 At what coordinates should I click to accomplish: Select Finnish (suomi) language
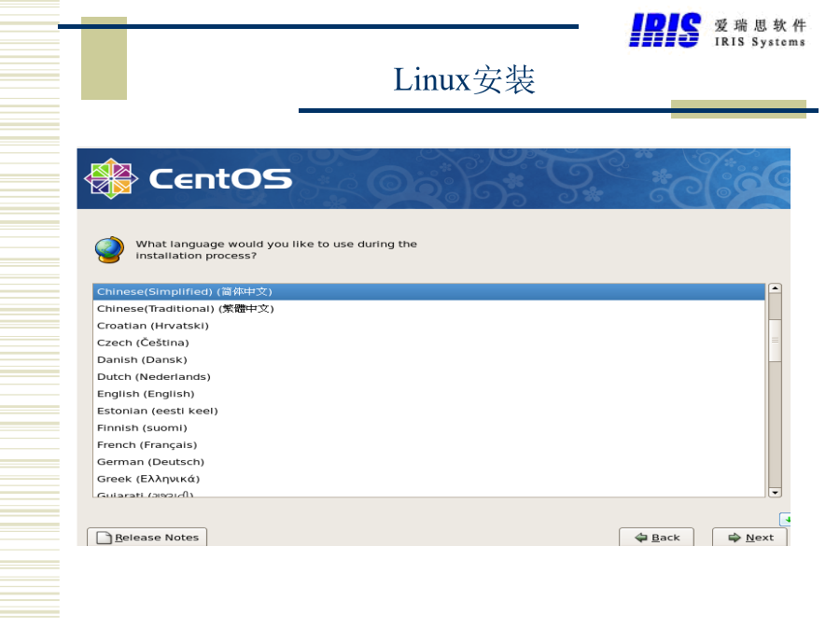[x=428, y=428]
